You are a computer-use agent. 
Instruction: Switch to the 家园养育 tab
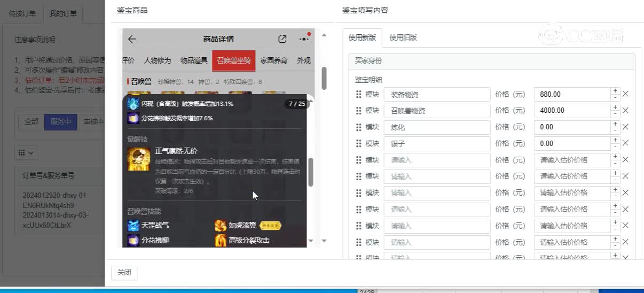coord(274,60)
